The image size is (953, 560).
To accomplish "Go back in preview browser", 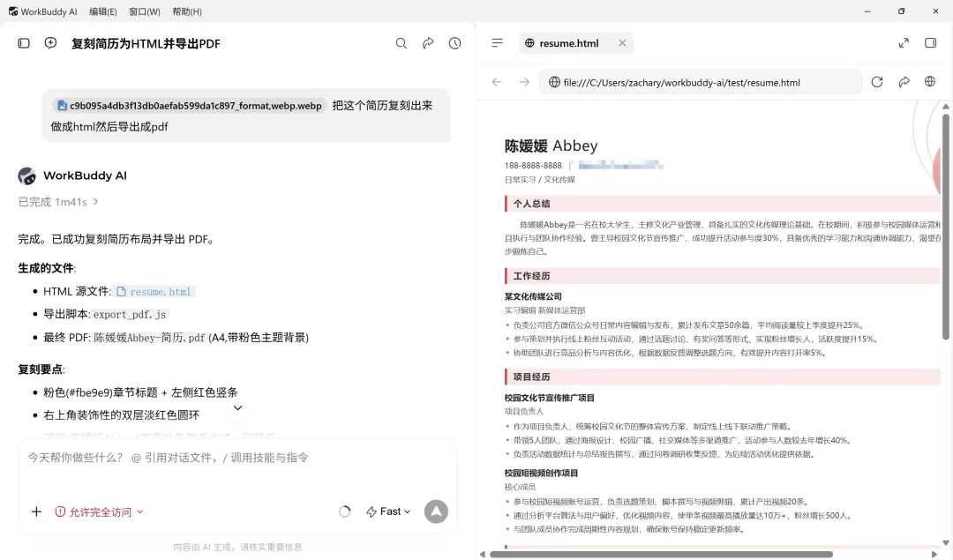I will pos(497,82).
